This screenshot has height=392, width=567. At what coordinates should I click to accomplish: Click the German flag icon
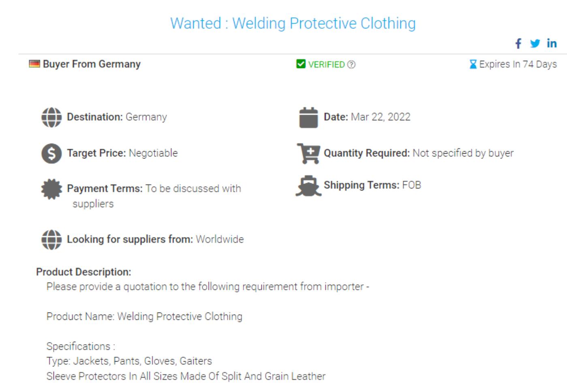(34, 64)
